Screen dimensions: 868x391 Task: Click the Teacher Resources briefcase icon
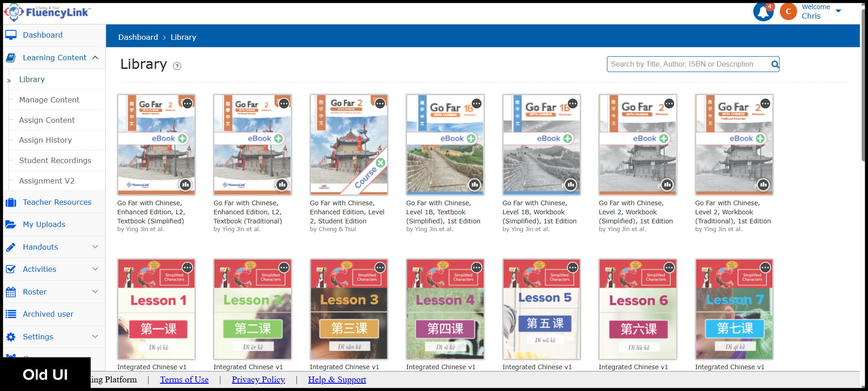(11, 203)
